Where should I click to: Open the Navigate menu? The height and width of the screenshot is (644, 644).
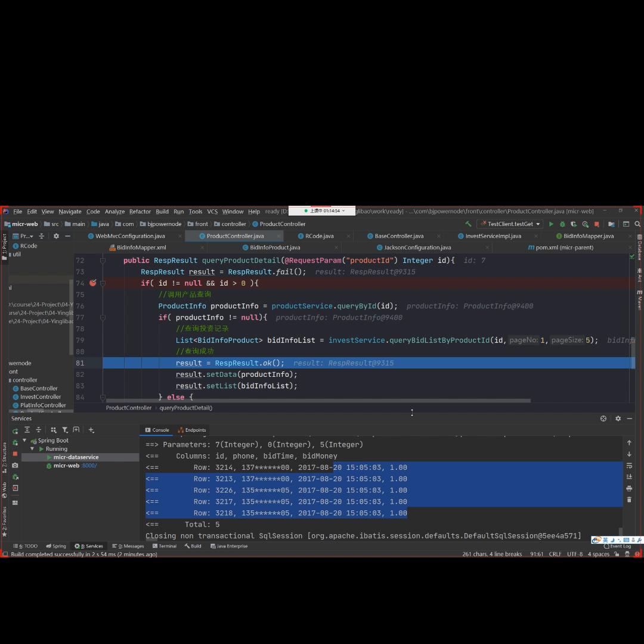coord(70,212)
